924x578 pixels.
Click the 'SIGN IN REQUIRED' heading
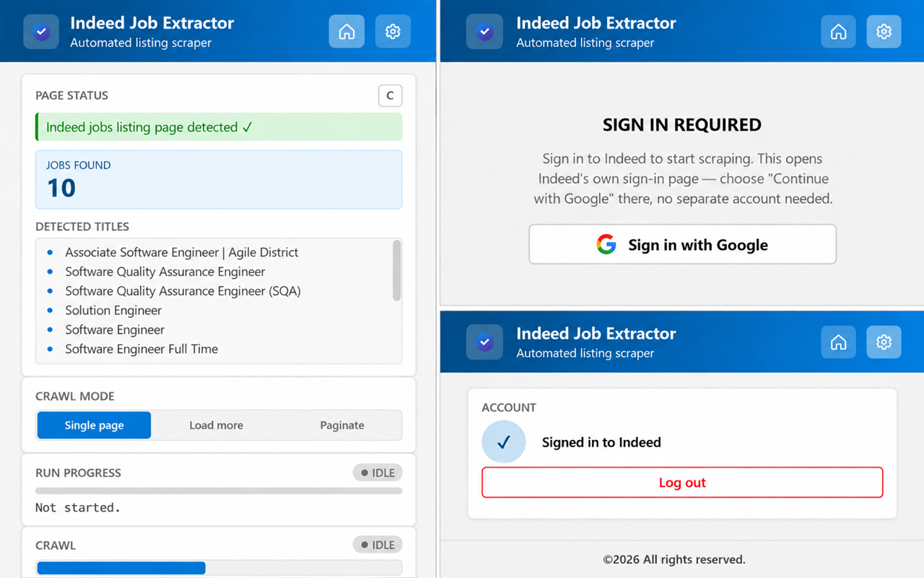click(x=682, y=125)
